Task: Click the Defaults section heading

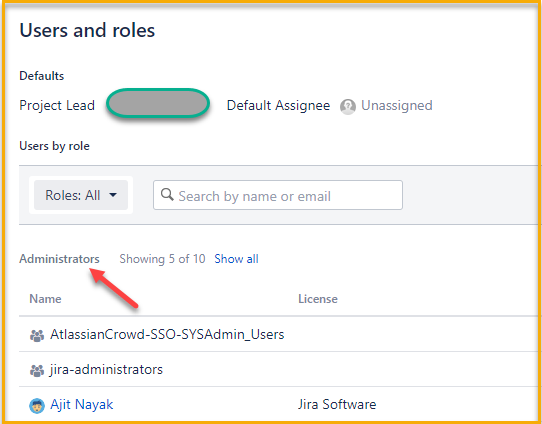Action: (41, 76)
